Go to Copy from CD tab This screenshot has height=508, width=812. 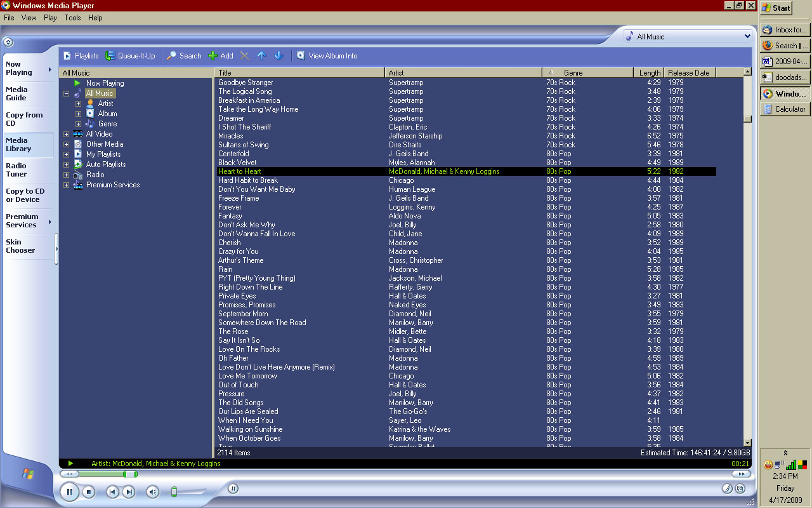tap(28, 119)
